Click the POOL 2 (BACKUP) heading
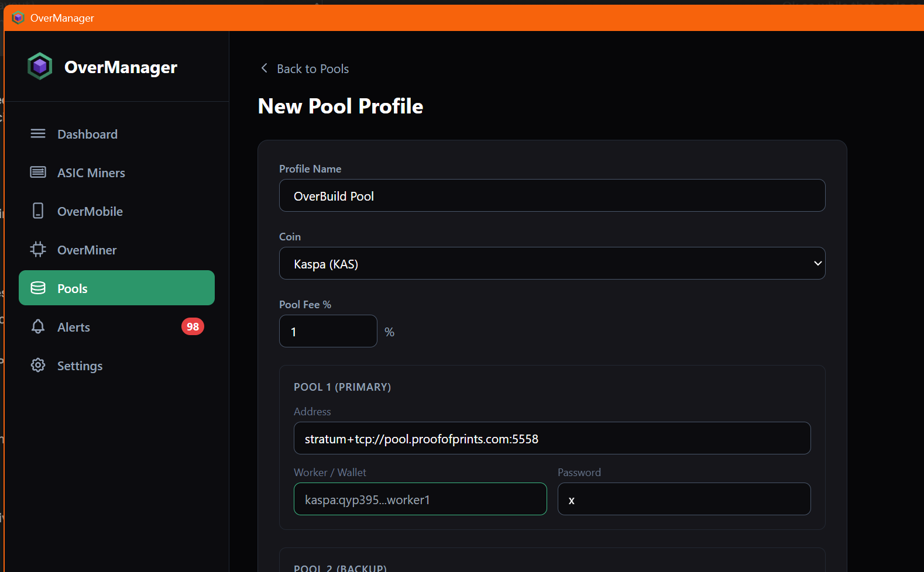924x572 pixels. [x=340, y=568]
